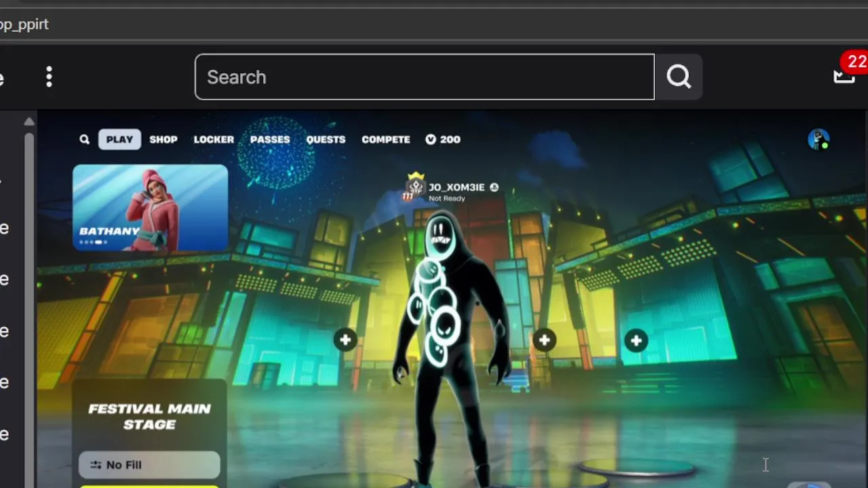Toggle the No Fill option
This screenshot has height=488, width=868.
point(149,465)
